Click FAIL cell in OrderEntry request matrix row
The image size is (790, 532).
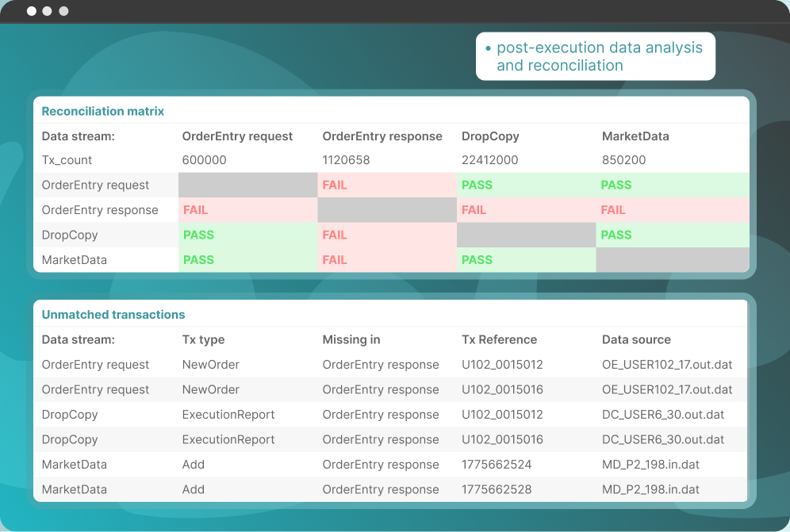(335, 185)
